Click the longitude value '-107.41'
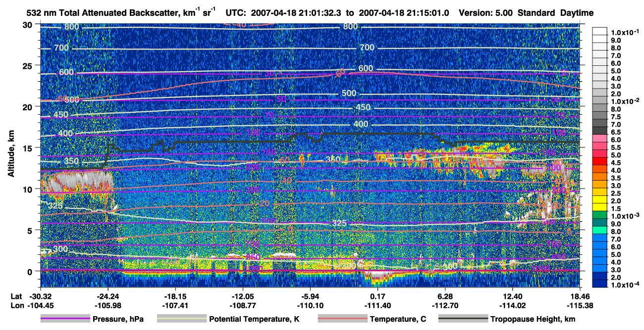The height and width of the screenshot is (330, 644). tap(175, 305)
